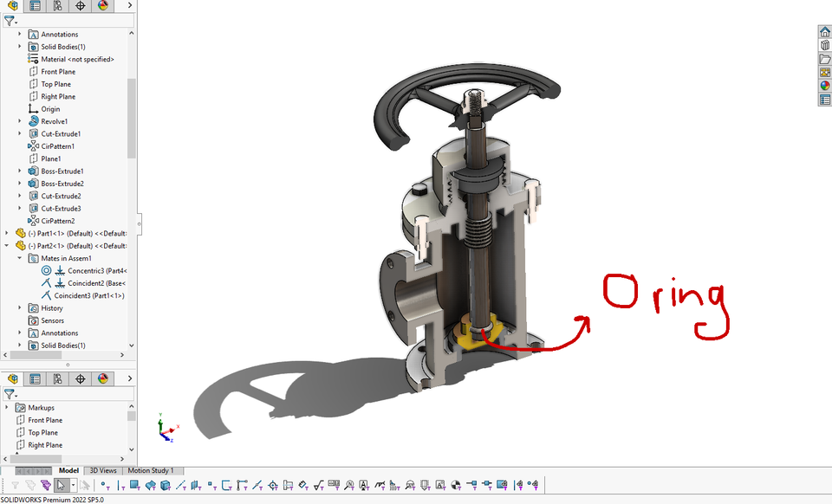Image resolution: width=832 pixels, height=504 pixels.
Task: Click the chevron to reveal hidden panel tabs
Action: pos(128,6)
